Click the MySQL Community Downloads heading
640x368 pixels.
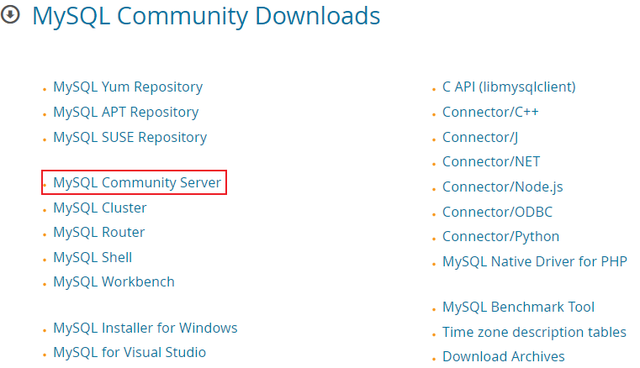coord(206,16)
